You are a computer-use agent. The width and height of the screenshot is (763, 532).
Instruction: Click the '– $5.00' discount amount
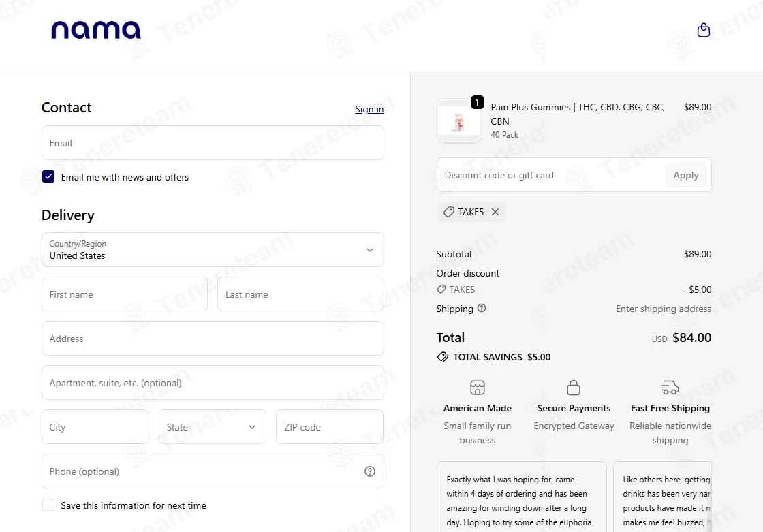[696, 290]
